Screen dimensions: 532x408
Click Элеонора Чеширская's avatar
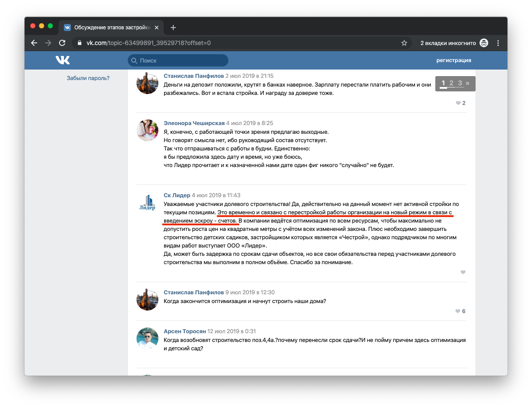pos(147,130)
